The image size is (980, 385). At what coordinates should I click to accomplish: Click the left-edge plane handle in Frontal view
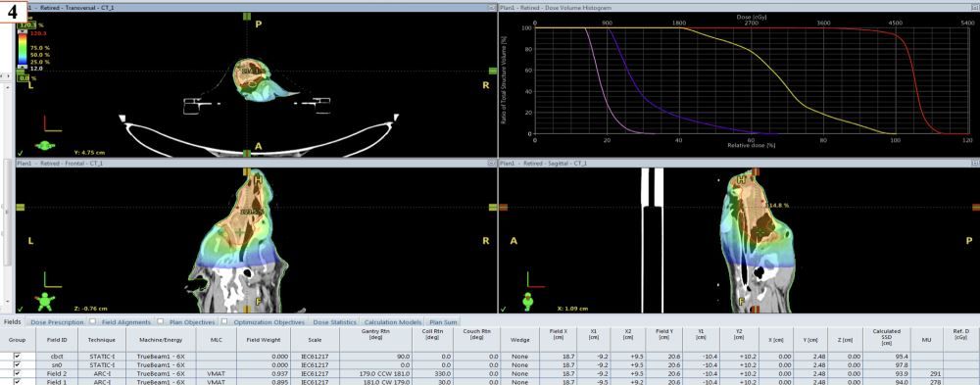click(x=20, y=207)
